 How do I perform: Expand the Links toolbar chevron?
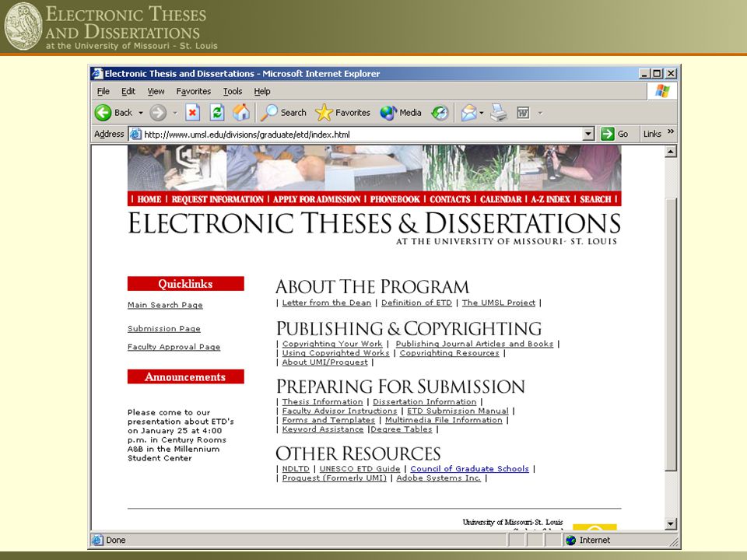pyautogui.click(x=671, y=131)
